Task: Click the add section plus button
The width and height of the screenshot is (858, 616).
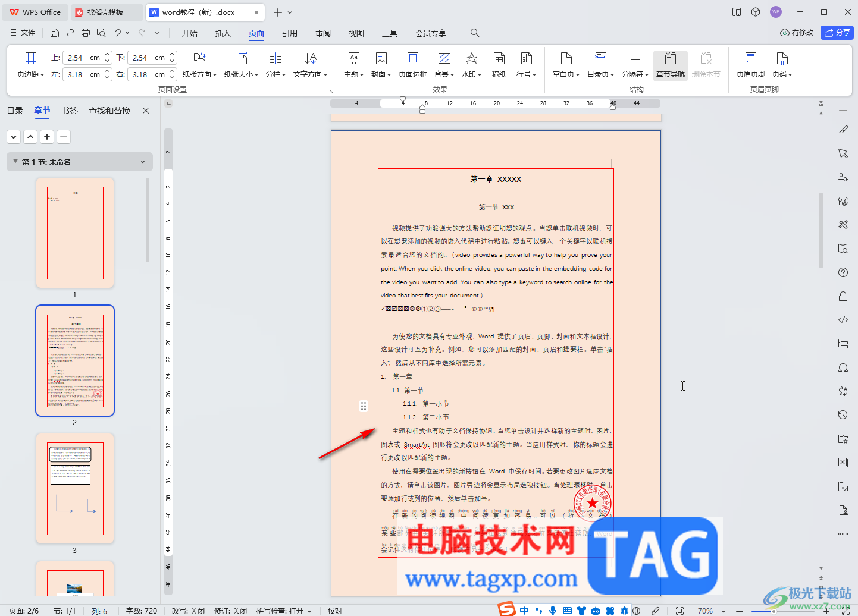Action: pos(47,137)
